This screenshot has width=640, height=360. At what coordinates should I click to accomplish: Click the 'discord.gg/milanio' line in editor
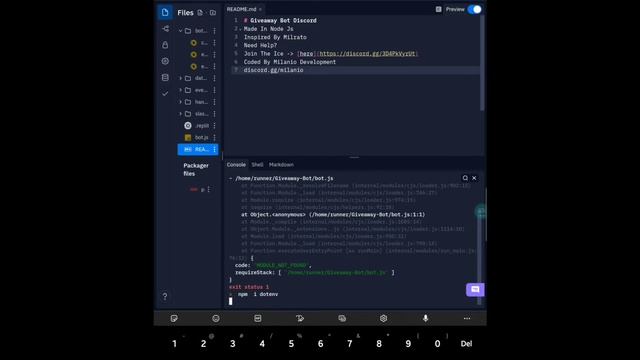273,70
